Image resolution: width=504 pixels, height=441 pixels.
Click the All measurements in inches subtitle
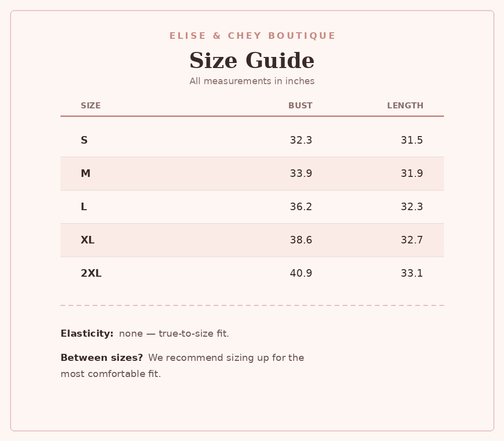(252, 81)
